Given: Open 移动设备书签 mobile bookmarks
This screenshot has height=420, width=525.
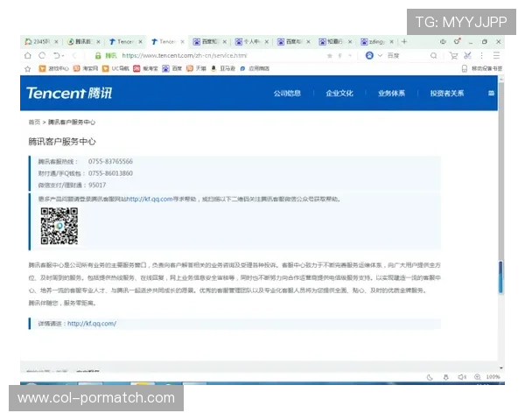Looking at the screenshot, I should click(482, 68).
